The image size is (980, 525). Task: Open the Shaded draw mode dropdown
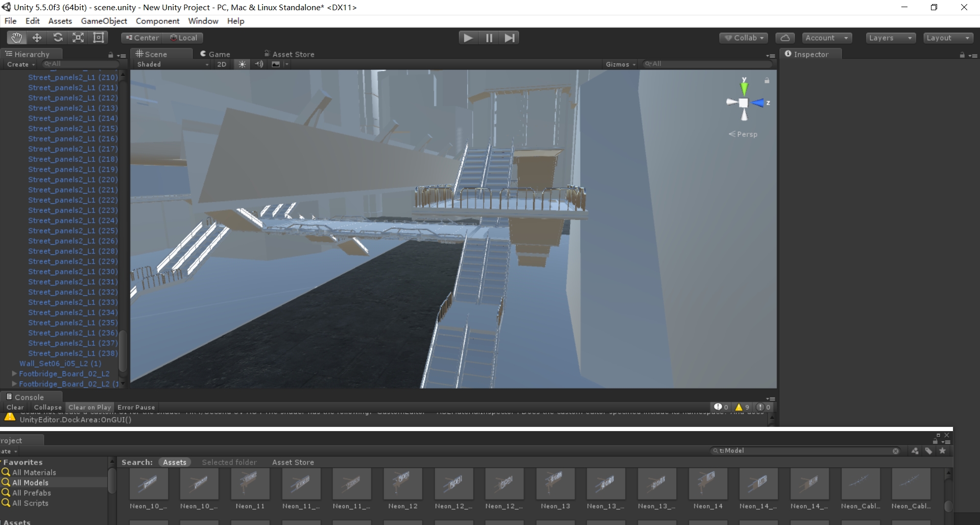tap(172, 64)
